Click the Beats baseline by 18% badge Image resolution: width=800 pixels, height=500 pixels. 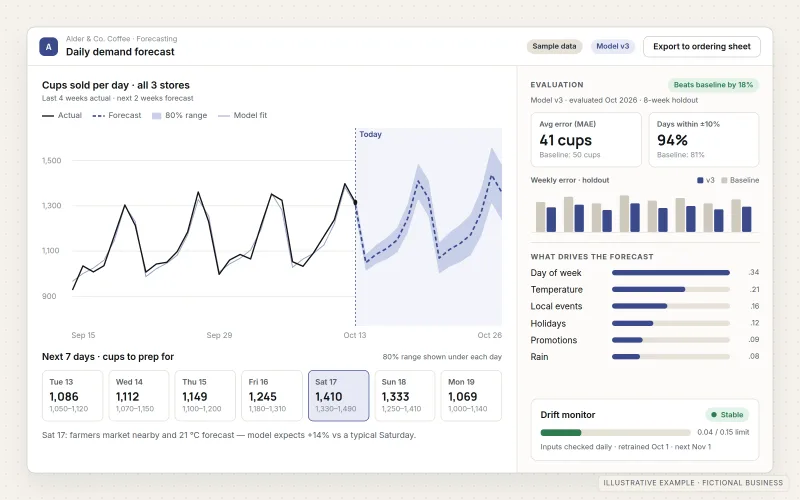pyautogui.click(x=713, y=85)
